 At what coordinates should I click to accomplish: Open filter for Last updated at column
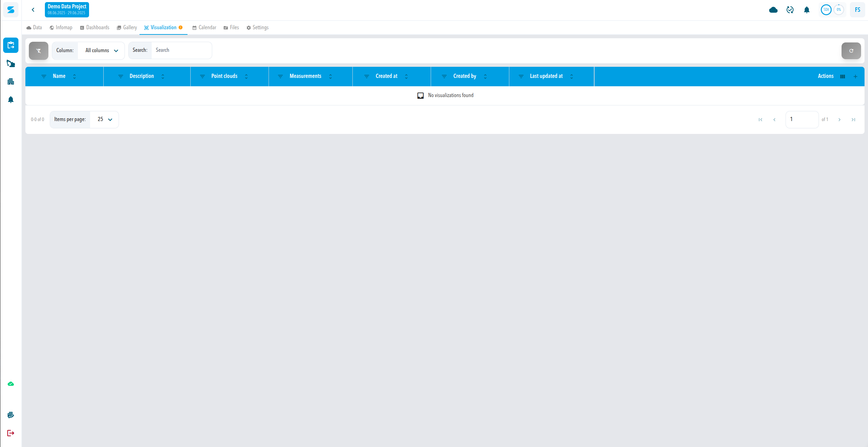pyautogui.click(x=521, y=77)
